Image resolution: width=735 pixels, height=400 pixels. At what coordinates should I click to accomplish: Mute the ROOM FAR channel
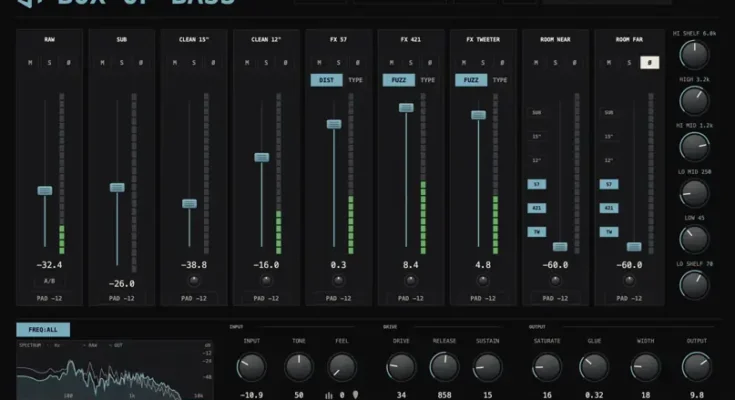point(609,62)
